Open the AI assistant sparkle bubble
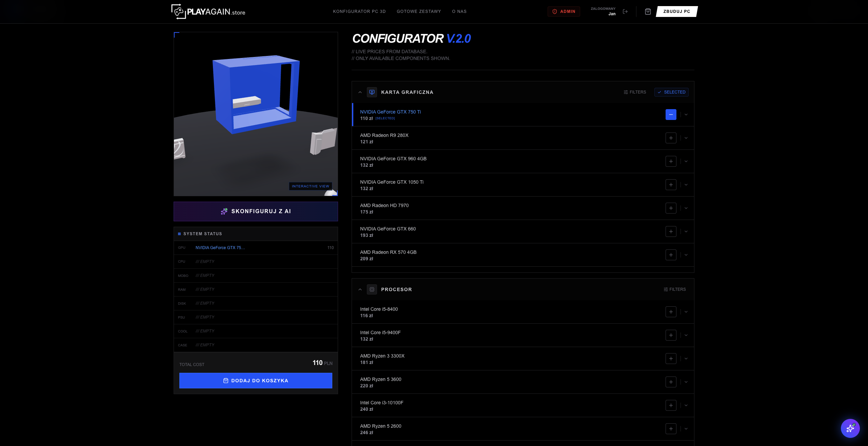 850,428
